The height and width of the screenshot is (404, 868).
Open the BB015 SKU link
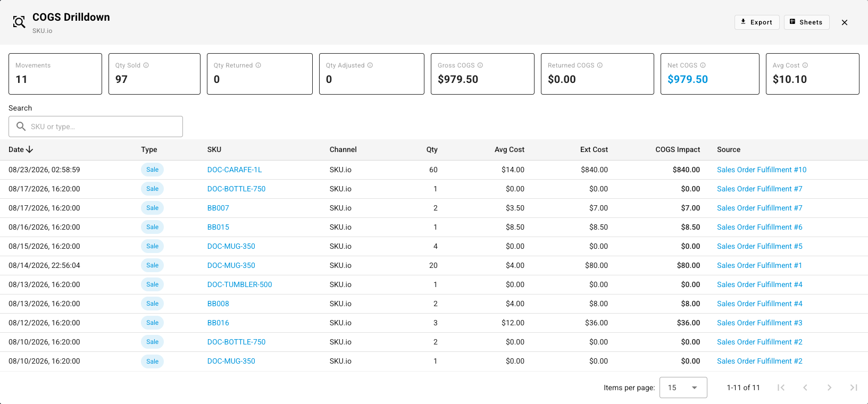(x=218, y=227)
